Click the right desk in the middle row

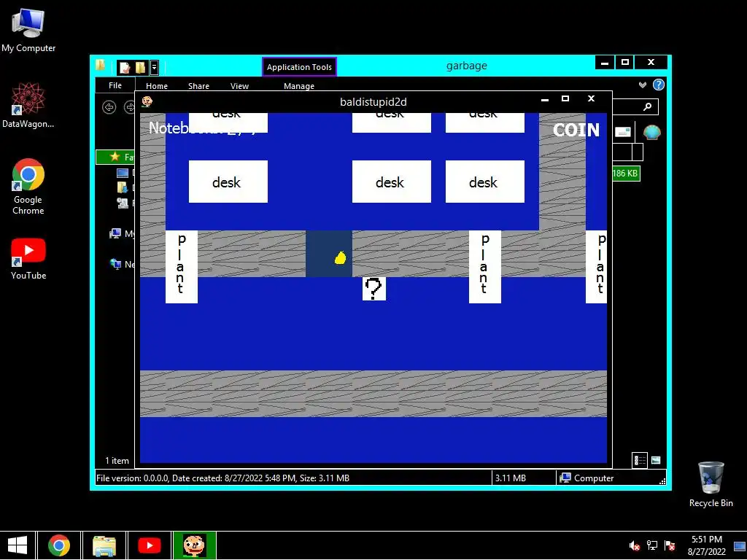(x=485, y=182)
